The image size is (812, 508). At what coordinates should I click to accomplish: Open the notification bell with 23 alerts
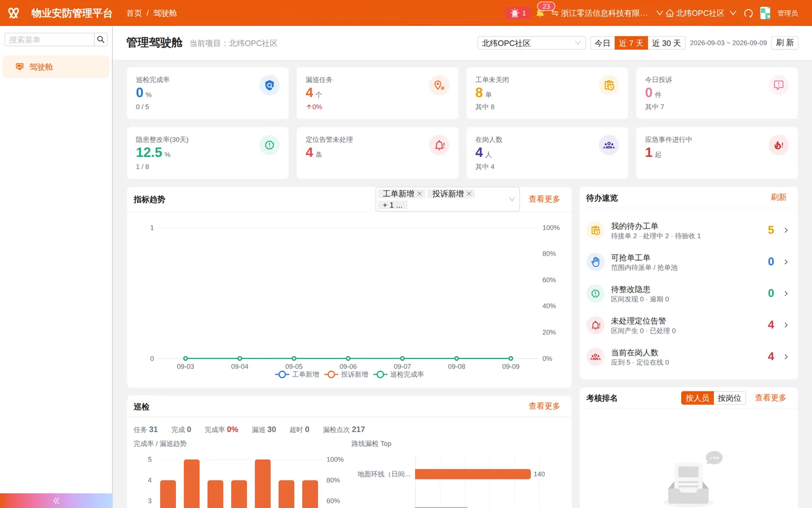click(540, 13)
